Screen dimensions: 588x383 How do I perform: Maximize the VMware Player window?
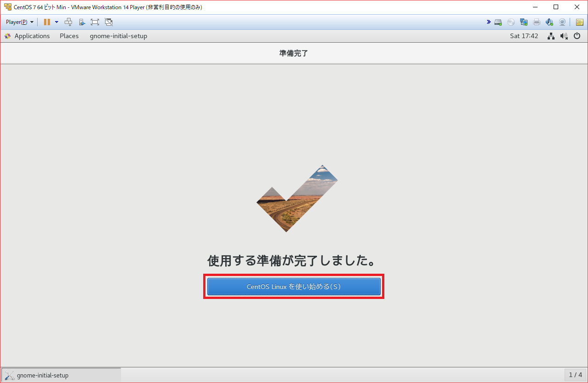point(556,7)
